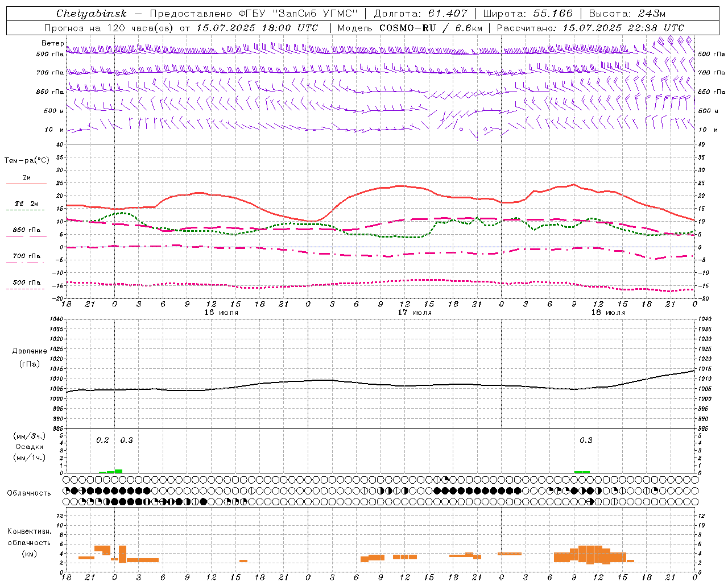This screenshot has height=582, width=728.
Task: Click the green precipitation bar on 18 июля
Action: pyautogui.click(x=582, y=472)
